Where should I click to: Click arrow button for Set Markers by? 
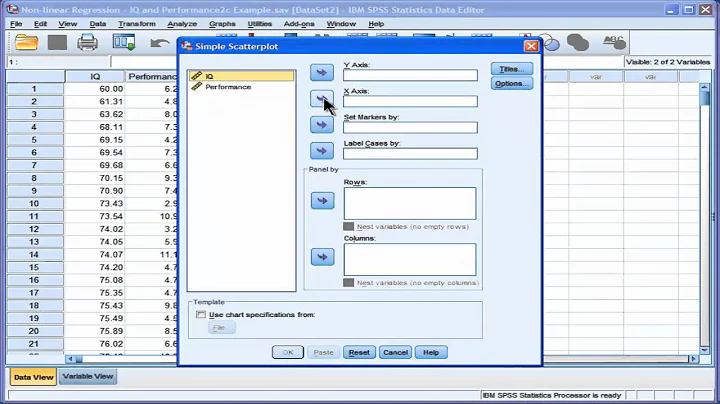pyautogui.click(x=322, y=124)
